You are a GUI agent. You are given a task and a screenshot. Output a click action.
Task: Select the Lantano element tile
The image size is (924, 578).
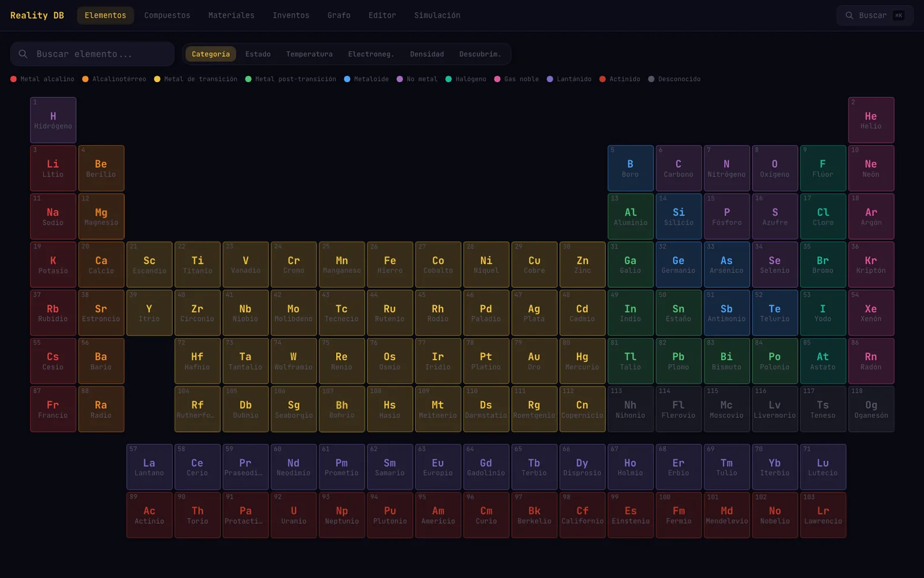pyautogui.click(x=149, y=467)
